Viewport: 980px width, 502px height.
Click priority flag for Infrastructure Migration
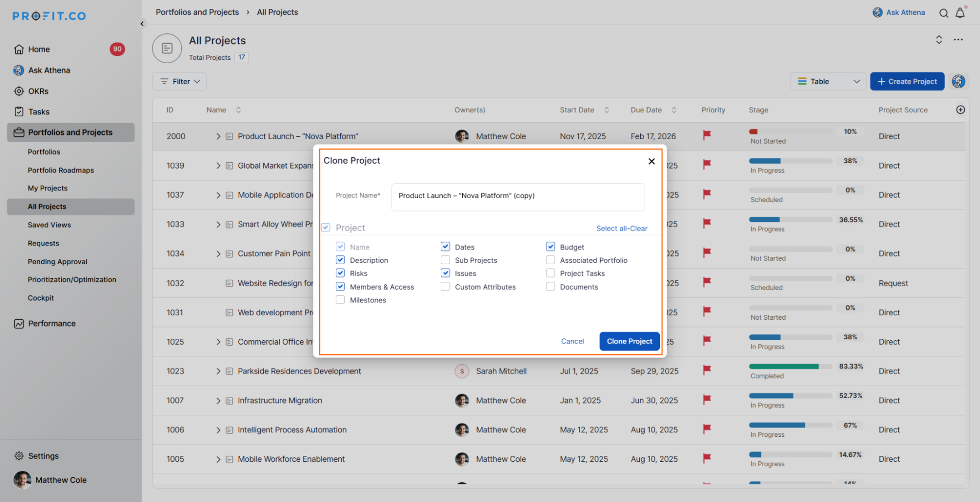click(x=706, y=400)
